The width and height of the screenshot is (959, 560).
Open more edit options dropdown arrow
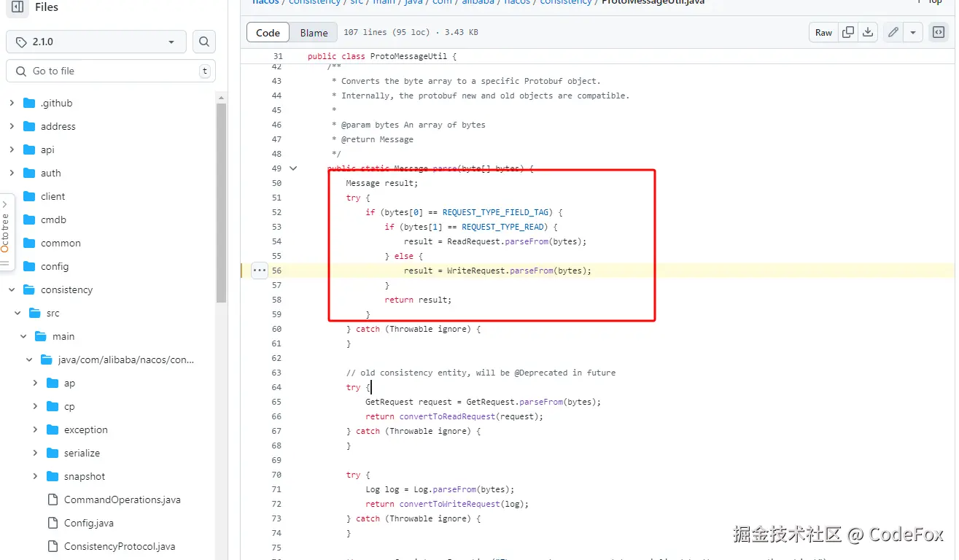[913, 33]
